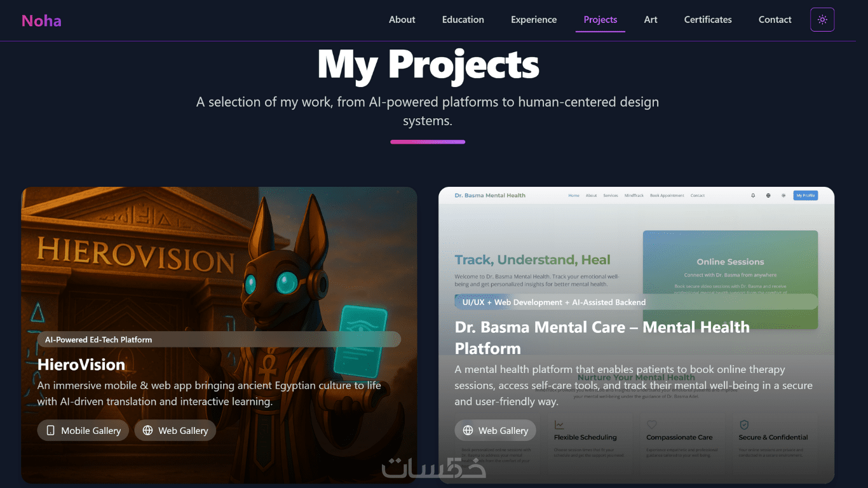Click the globe icon in Dr. Basma Web Gallery
Screen dimensions: 868x488
pyautogui.click(x=468, y=430)
